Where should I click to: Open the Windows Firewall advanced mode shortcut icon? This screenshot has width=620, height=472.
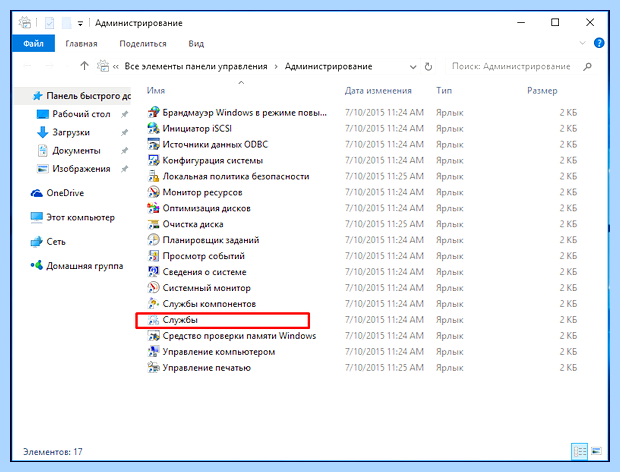153,113
